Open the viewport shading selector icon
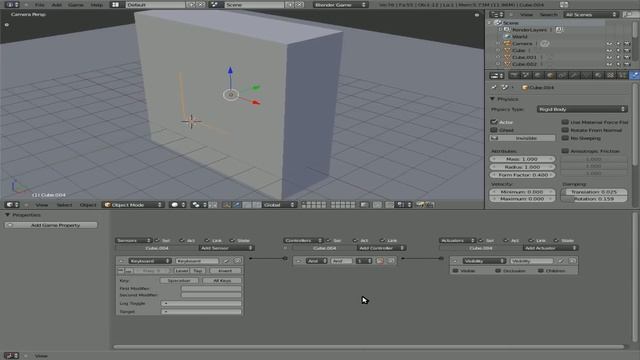 click(178, 204)
